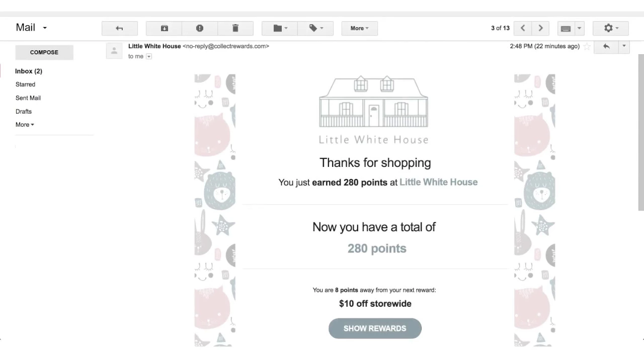Open the Drafts folder
Viewport: 644px width, 362px height.
24,112
